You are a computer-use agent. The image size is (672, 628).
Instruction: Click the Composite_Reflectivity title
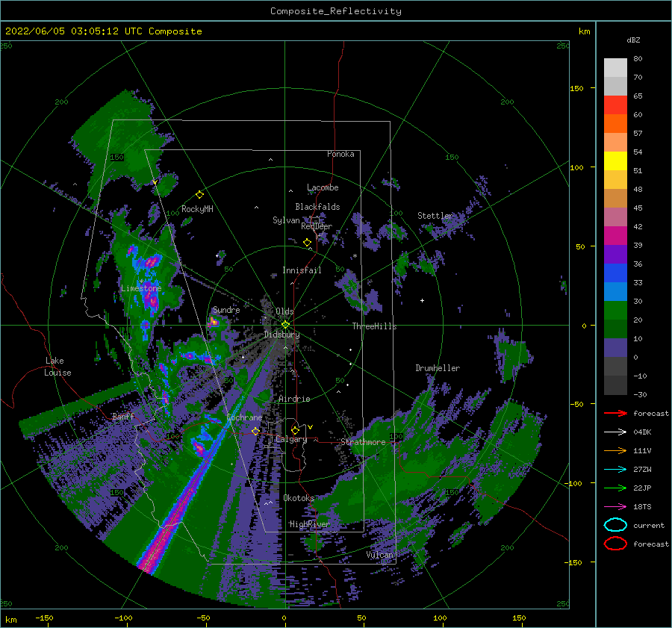coord(336,11)
